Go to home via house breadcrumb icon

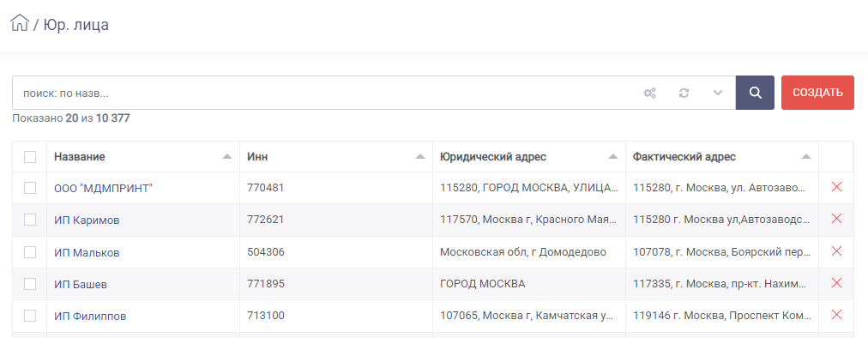20,23
